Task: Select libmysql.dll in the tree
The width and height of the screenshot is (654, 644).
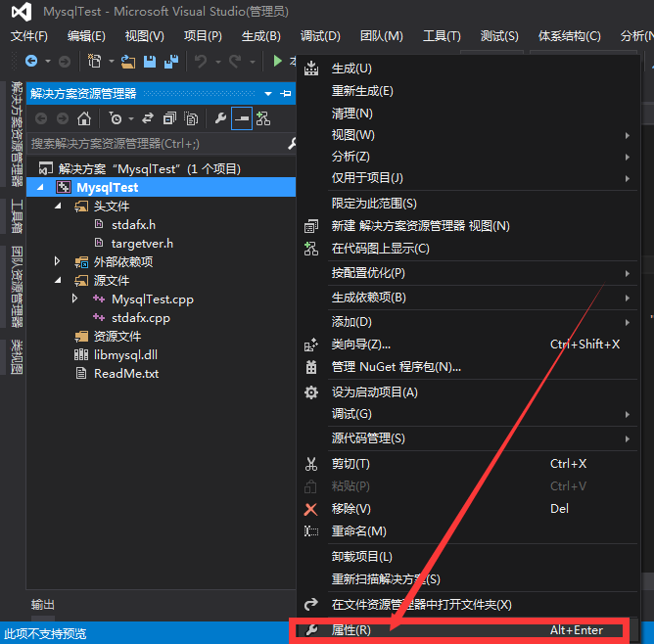Action: (125, 355)
